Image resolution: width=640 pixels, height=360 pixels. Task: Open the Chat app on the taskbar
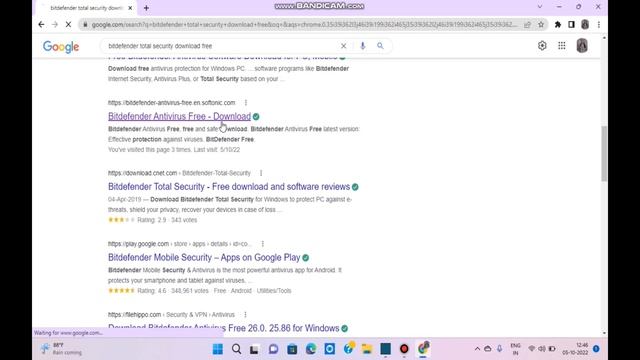[273, 349]
